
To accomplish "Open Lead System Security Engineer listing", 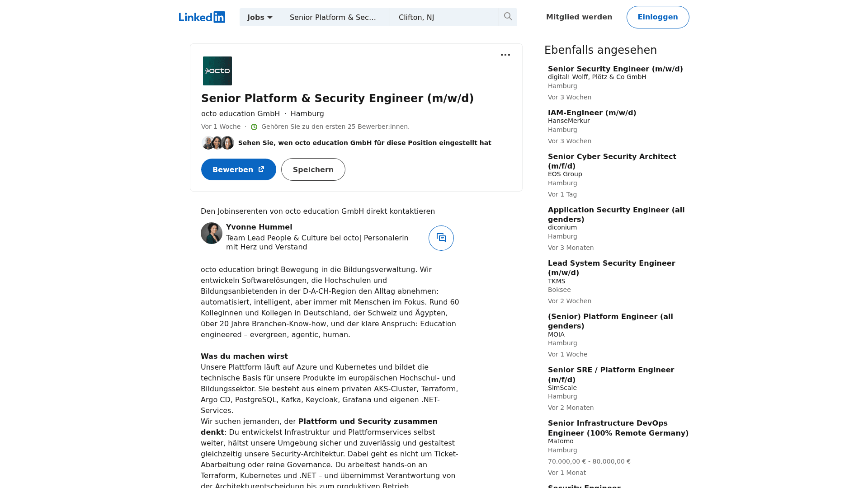I will 611,268.
